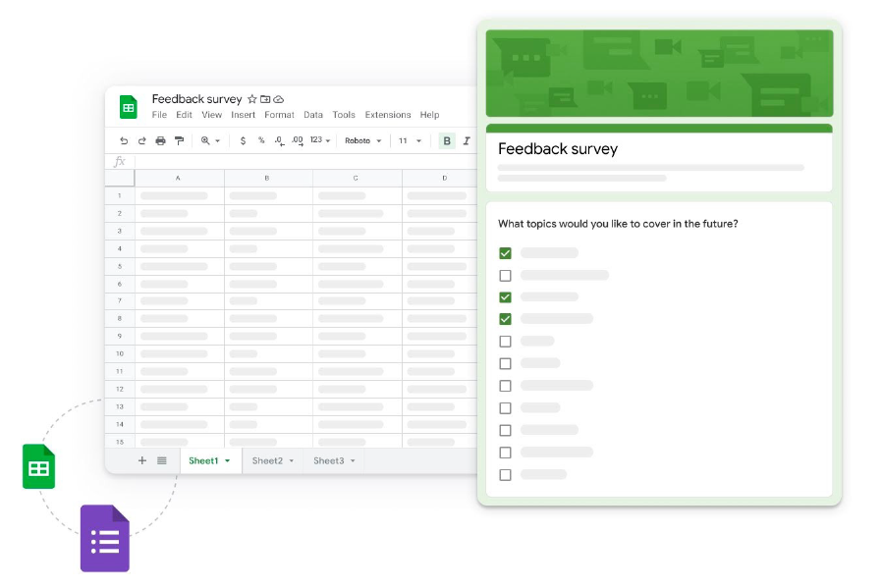
Task: Click the purple Google Forms icon
Action: [105, 539]
